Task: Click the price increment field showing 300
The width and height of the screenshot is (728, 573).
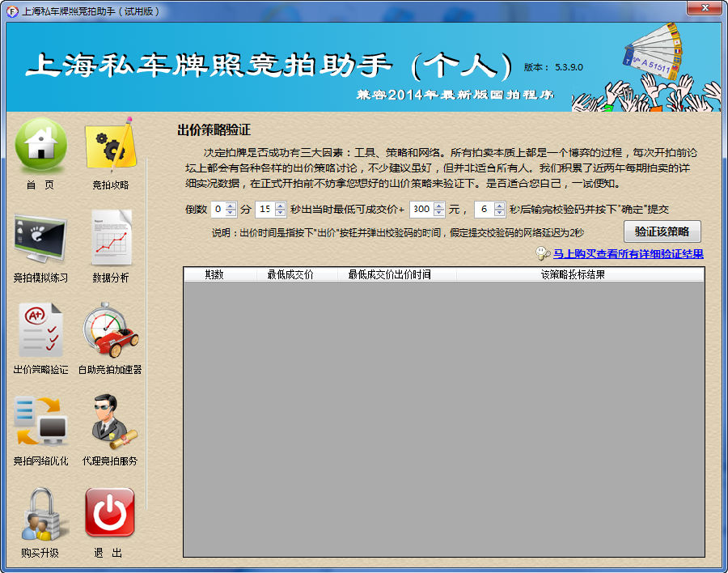Action: tap(421, 210)
